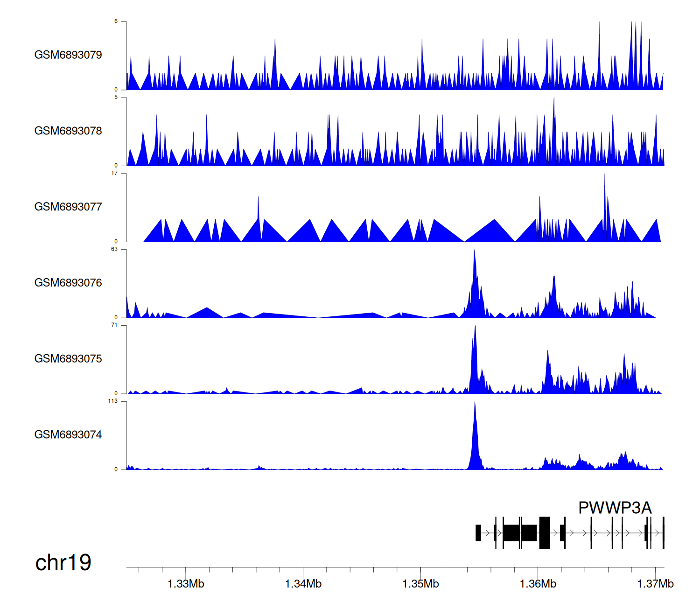Select the GSM6893076 track label

68,283
